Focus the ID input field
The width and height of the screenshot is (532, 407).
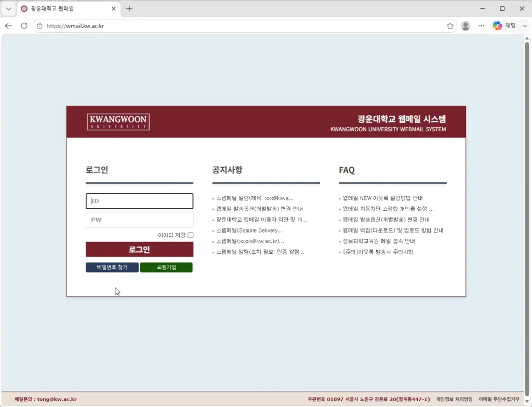pos(139,201)
